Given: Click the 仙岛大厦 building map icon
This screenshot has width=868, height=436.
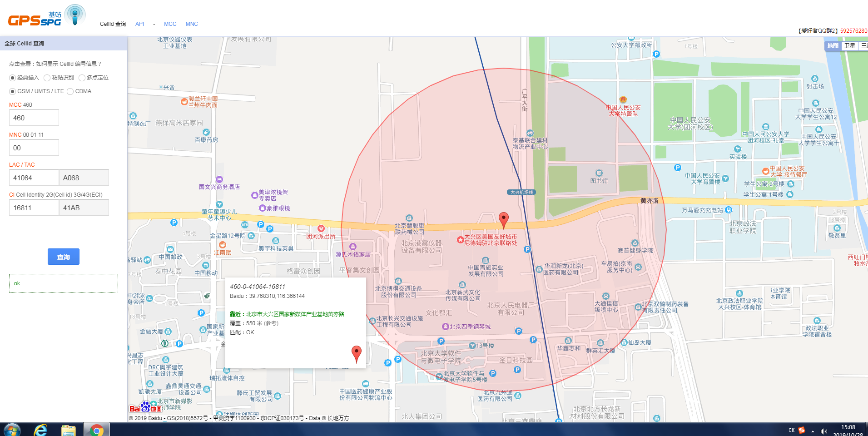Looking at the screenshot, I should [624, 342].
